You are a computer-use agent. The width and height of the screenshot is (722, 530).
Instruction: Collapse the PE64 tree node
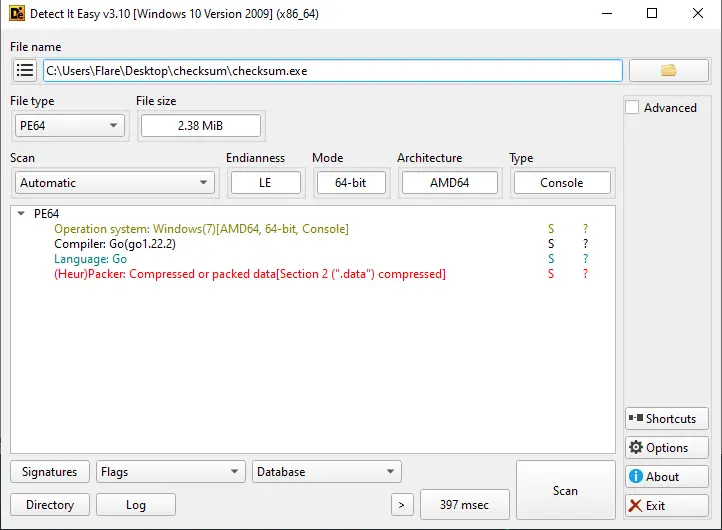pyautogui.click(x=21, y=213)
